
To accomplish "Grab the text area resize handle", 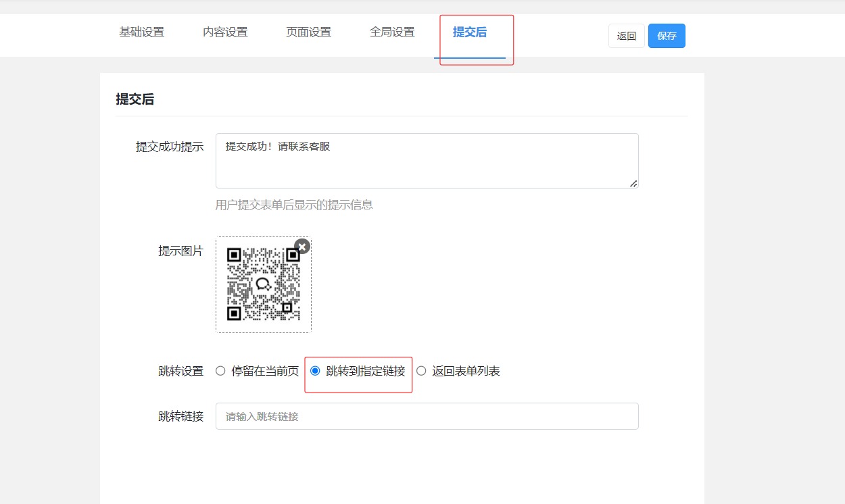I will pyautogui.click(x=633, y=184).
